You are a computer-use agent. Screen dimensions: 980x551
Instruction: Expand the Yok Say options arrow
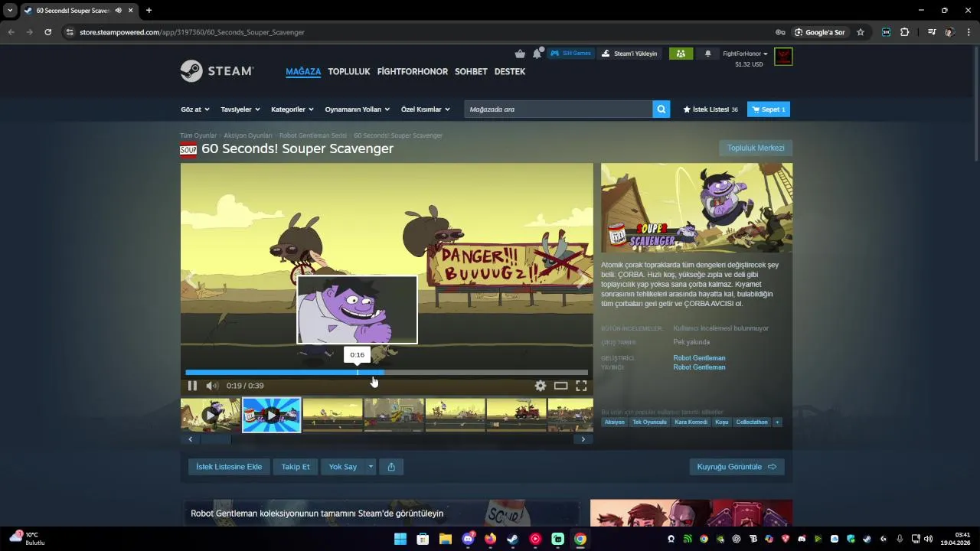[x=371, y=467]
